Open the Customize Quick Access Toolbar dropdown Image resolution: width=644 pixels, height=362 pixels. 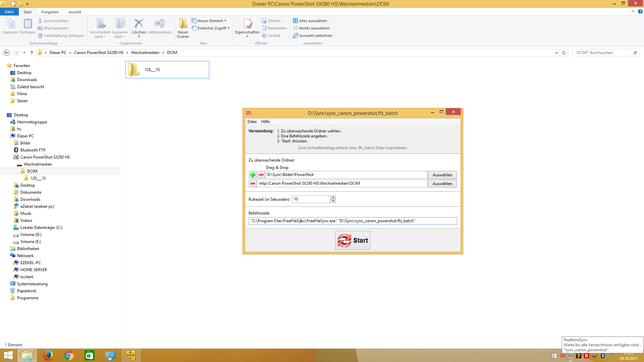click(27, 4)
